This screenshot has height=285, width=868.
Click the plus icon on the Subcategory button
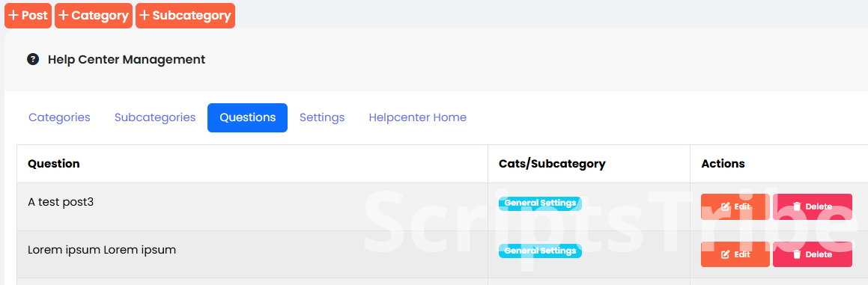point(145,16)
